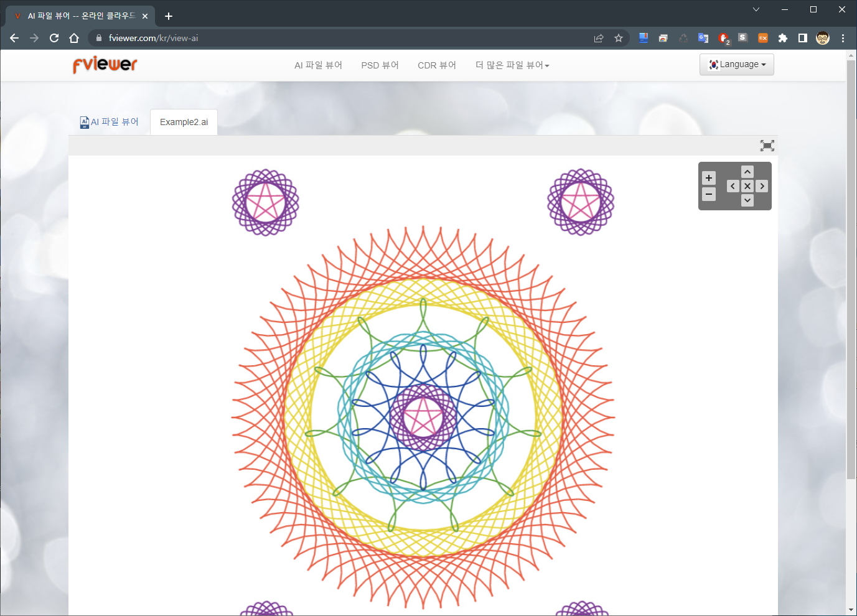
Task: Open the Chrome profile avatar
Action: pos(823,38)
